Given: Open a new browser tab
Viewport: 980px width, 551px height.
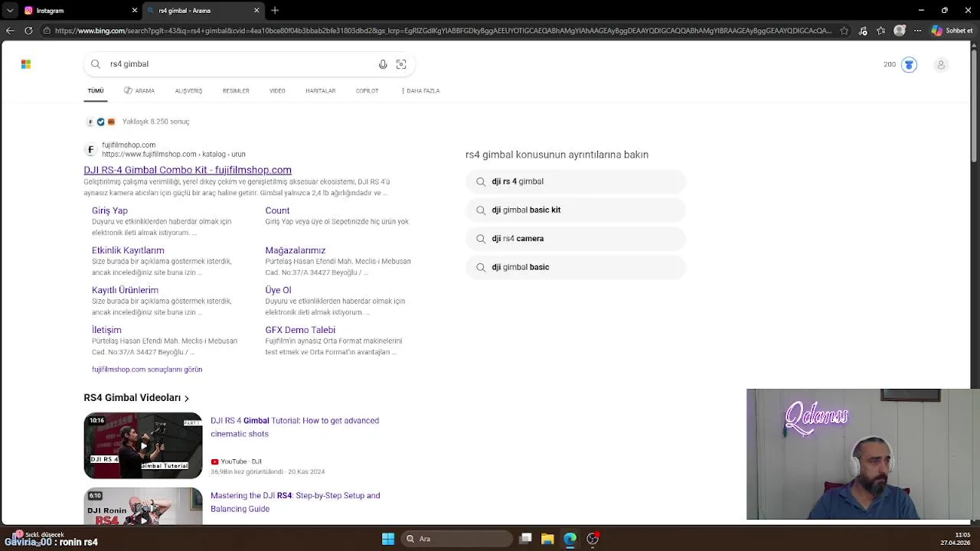Looking at the screenshot, I should pos(275,11).
